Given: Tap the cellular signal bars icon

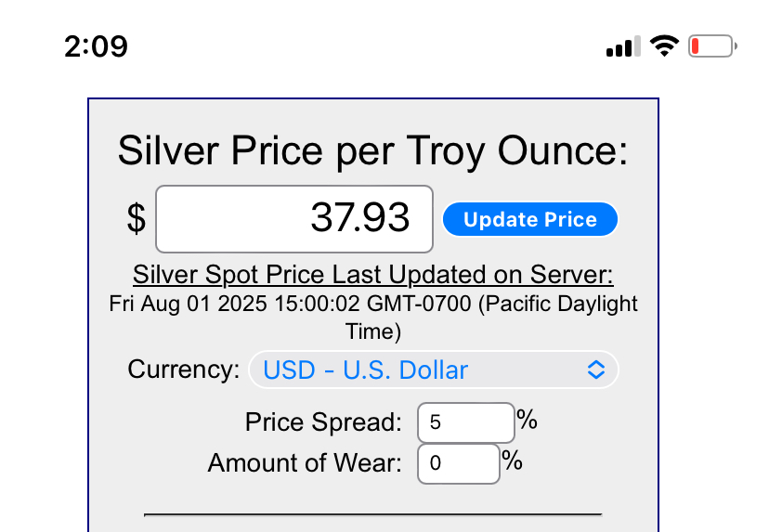Looking at the screenshot, I should pyautogui.click(x=622, y=46).
